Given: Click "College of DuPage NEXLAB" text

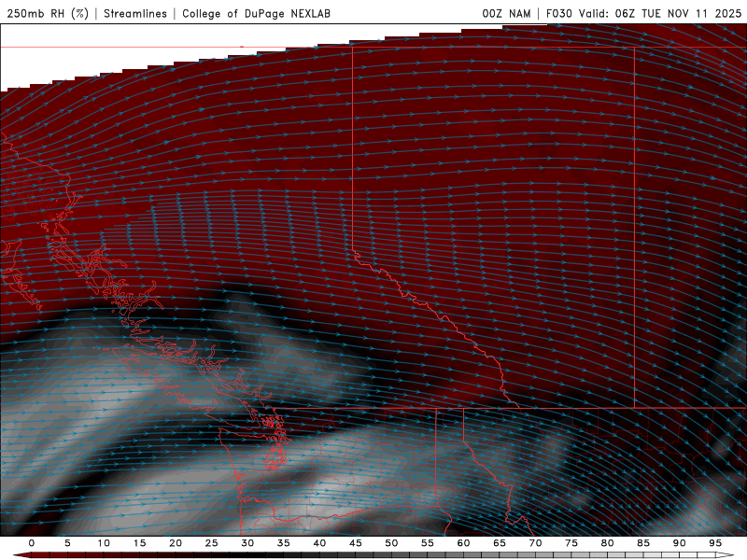Looking at the screenshot, I should click(256, 13).
